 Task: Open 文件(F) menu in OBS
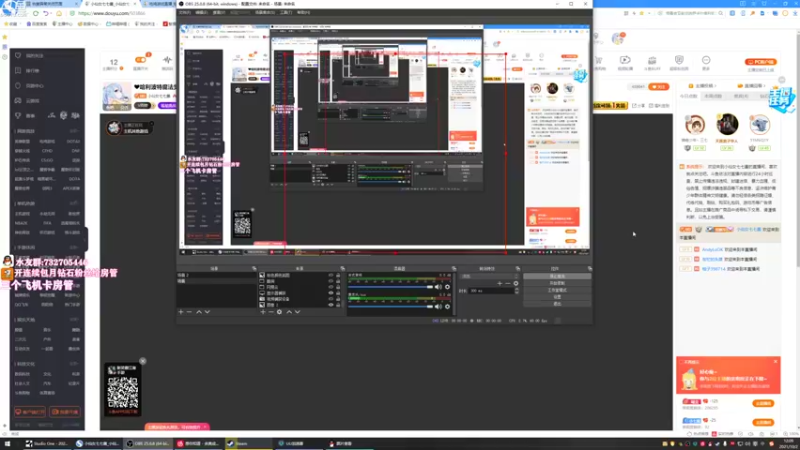(185, 12)
